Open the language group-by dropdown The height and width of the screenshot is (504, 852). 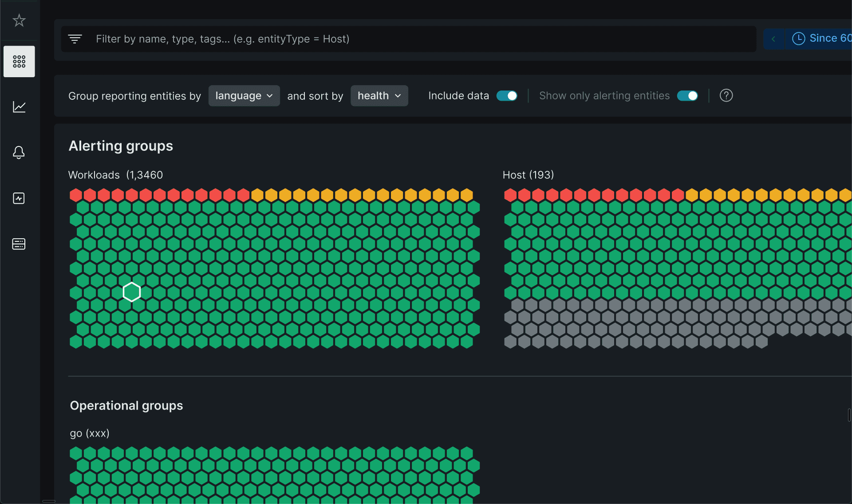(244, 96)
